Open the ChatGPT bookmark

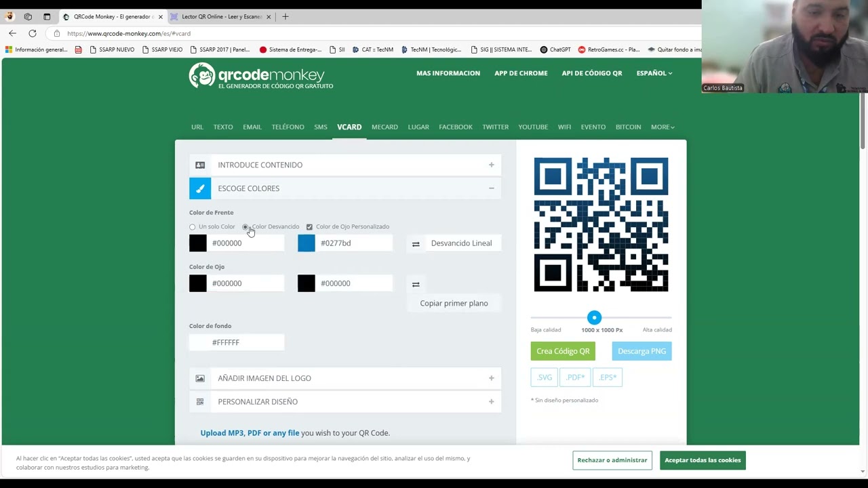555,49
